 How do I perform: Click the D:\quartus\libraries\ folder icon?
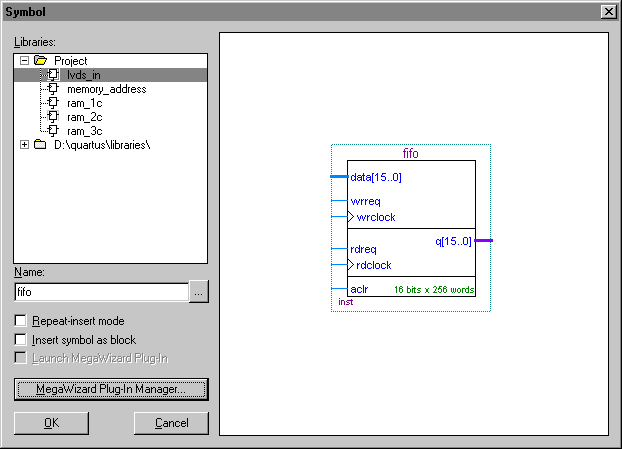coord(41,145)
